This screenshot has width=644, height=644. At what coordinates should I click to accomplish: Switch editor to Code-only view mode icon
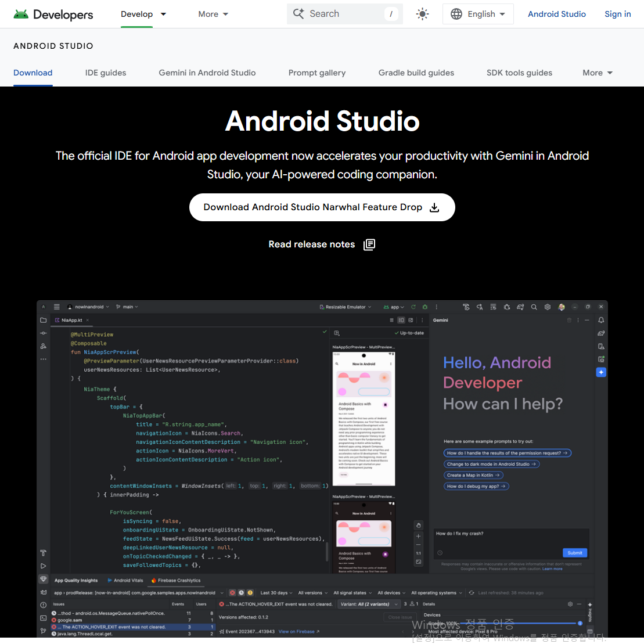[391, 320]
